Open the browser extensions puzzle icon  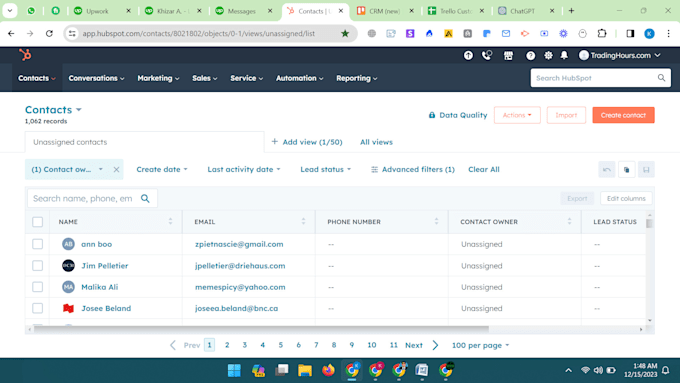[602, 33]
